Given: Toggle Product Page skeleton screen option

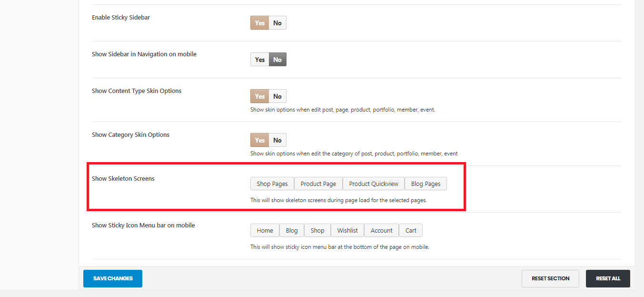Looking at the screenshot, I should 318,184.
